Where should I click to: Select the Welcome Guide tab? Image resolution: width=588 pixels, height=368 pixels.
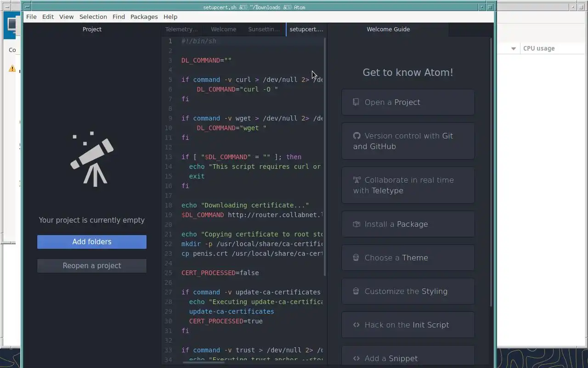click(x=388, y=29)
